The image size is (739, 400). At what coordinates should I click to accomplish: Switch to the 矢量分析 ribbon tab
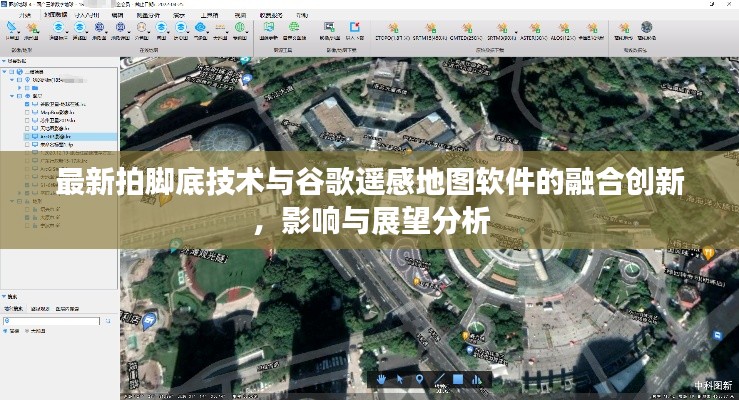click(148, 15)
